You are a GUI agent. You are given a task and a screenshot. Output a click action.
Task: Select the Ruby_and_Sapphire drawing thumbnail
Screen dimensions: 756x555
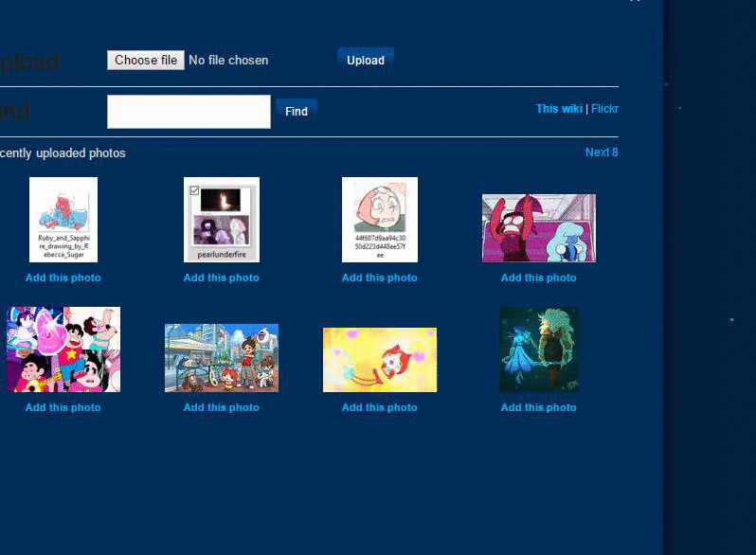point(63,220)
